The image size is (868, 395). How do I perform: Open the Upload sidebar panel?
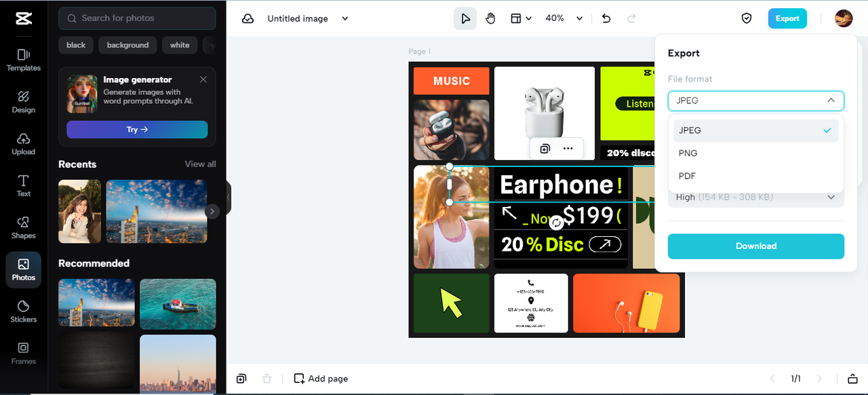click(x=24, y=144)
